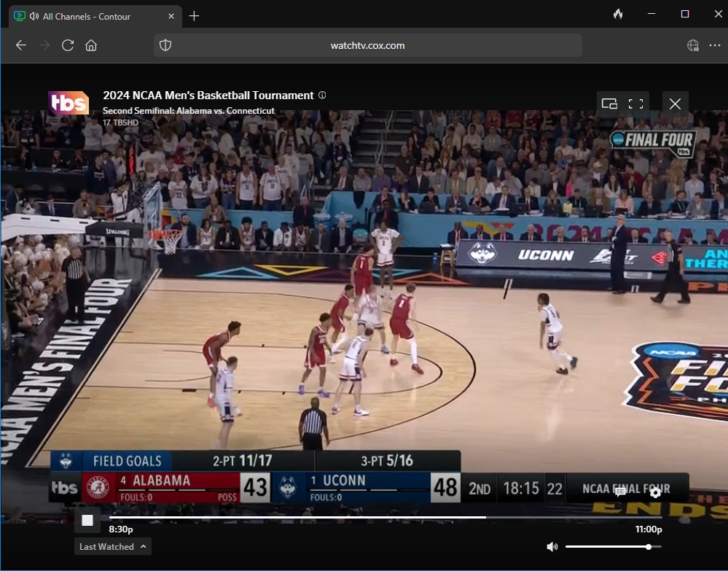728x571 pixels.
Task: Open the browser three-dot menu
Action: (715, 45)
